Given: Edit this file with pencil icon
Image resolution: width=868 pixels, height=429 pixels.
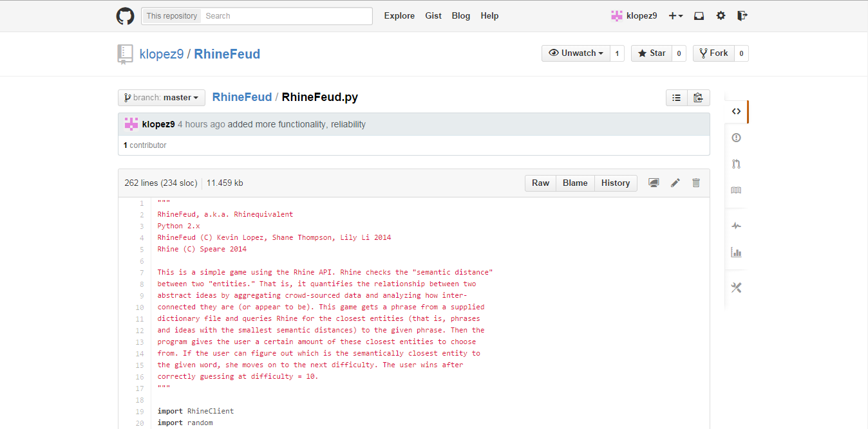Looking at the screenshot, I should pyautogui.click(x=675, y=183).
